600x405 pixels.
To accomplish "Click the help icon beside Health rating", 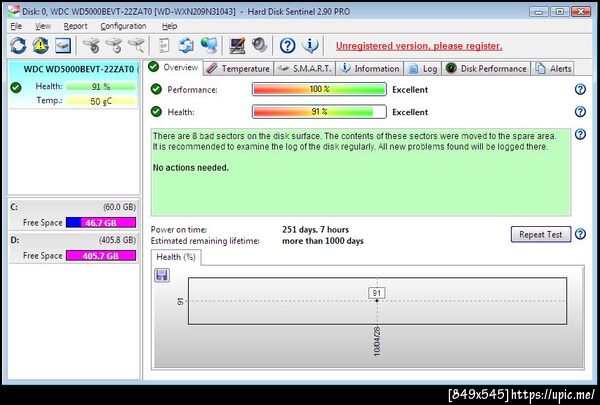I will (580, 111).
